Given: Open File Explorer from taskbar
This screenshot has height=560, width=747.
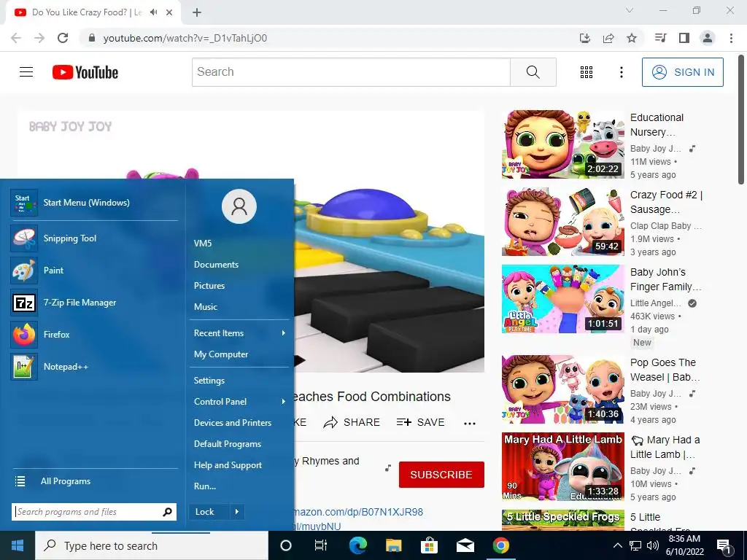Looking at the screenshot, I should pos(393,545).
